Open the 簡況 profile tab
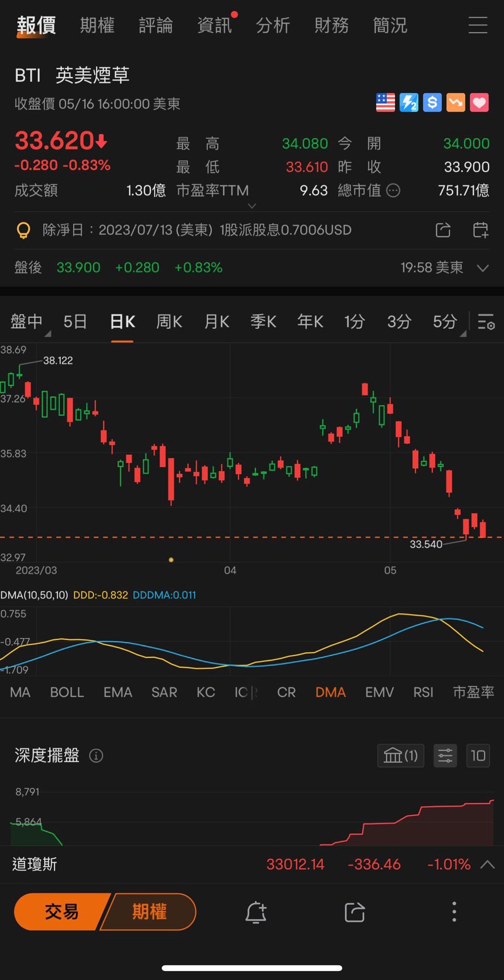The width and height of the screenshot is (504, 980). point(390,26)
